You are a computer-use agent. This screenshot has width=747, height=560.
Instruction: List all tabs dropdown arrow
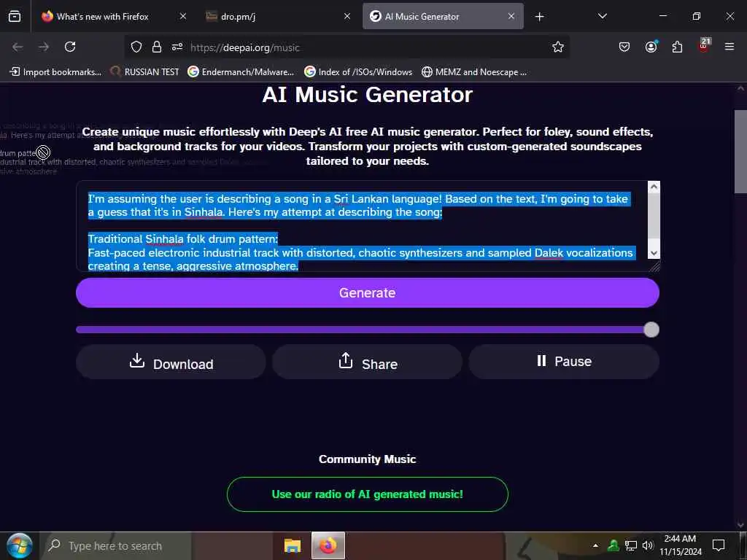pyautogui.click(x=602, y=17)
